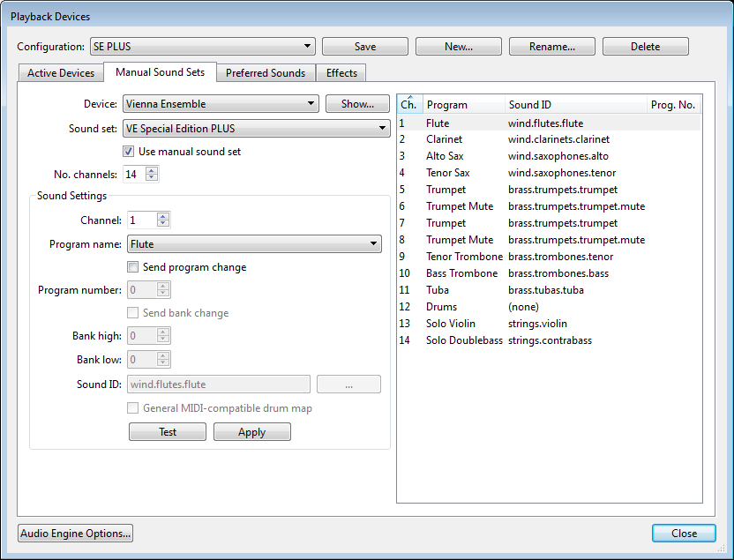
Task: Click the Sound ID text field
Action: coord(219,385)
